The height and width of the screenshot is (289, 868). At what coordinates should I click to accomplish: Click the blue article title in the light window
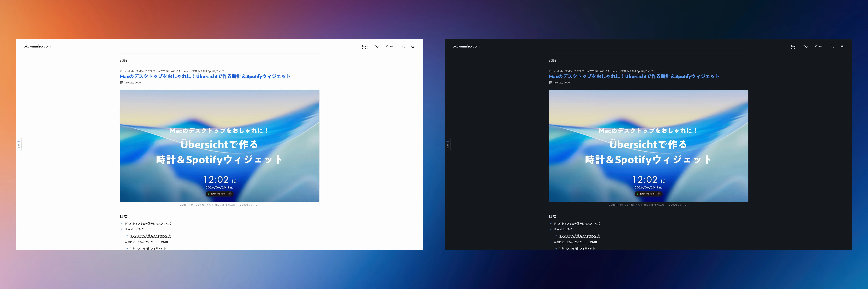pyautogui.click(x=205, y=76)
